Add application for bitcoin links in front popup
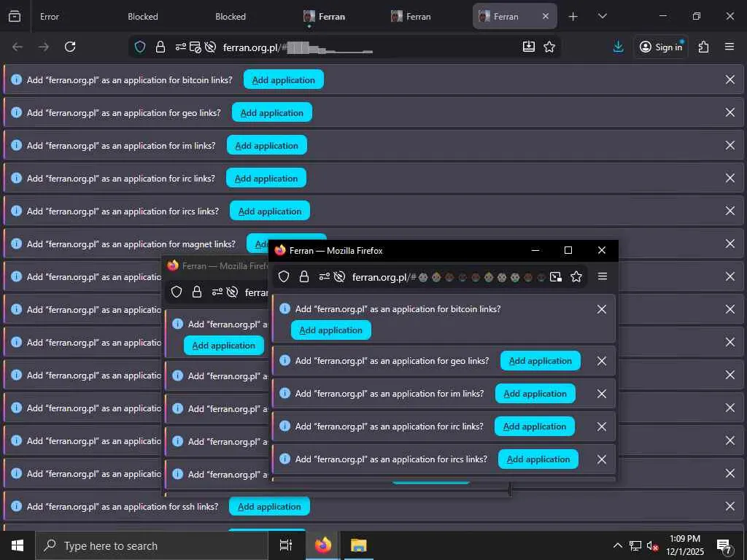 pos(330,330)
